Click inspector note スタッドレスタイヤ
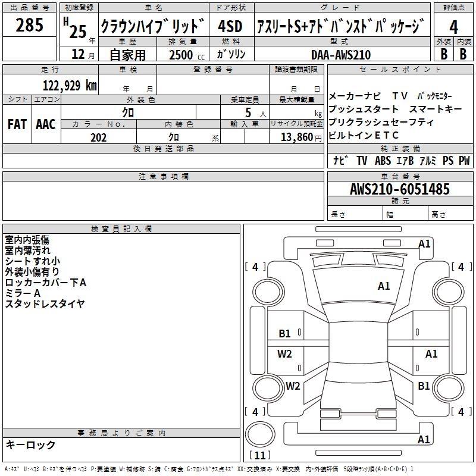The width and height of the screenshot is (476, 476). [x=45, y=303]
